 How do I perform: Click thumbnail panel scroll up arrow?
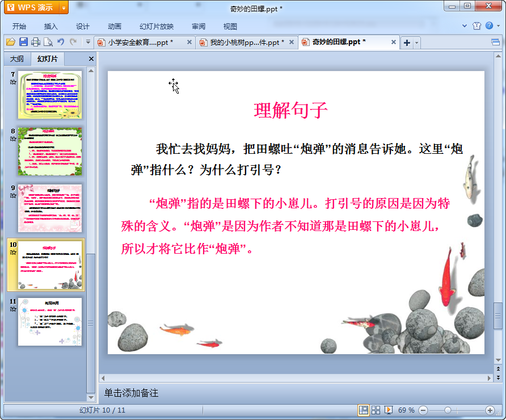pyautogui.click(x=91, y=71)
